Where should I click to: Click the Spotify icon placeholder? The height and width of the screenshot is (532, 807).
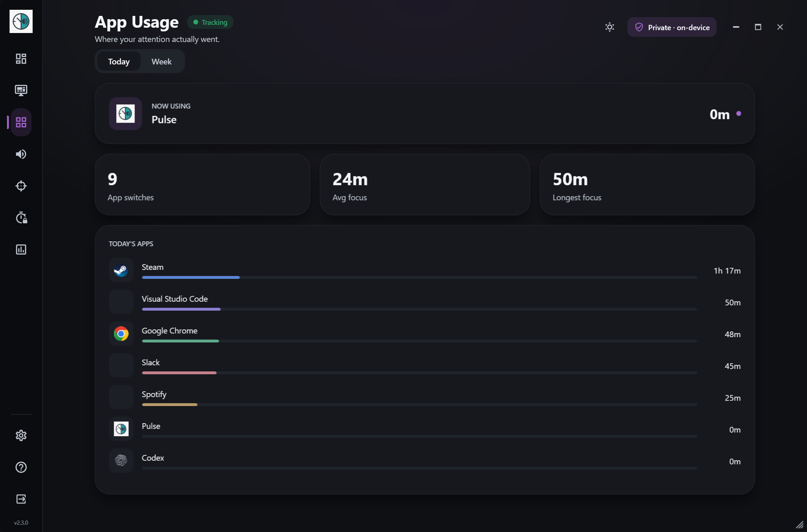[x=121, y=397]
